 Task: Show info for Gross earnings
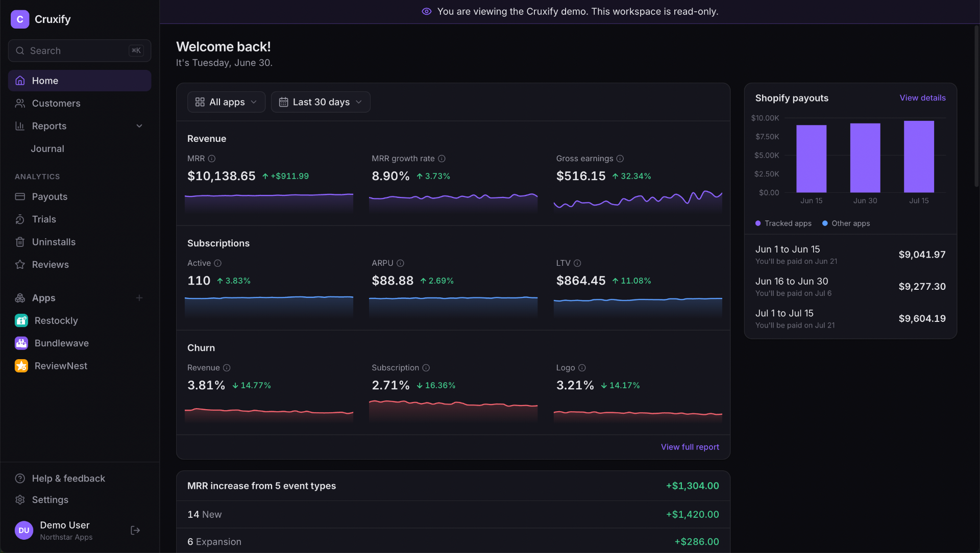point(620,159)
